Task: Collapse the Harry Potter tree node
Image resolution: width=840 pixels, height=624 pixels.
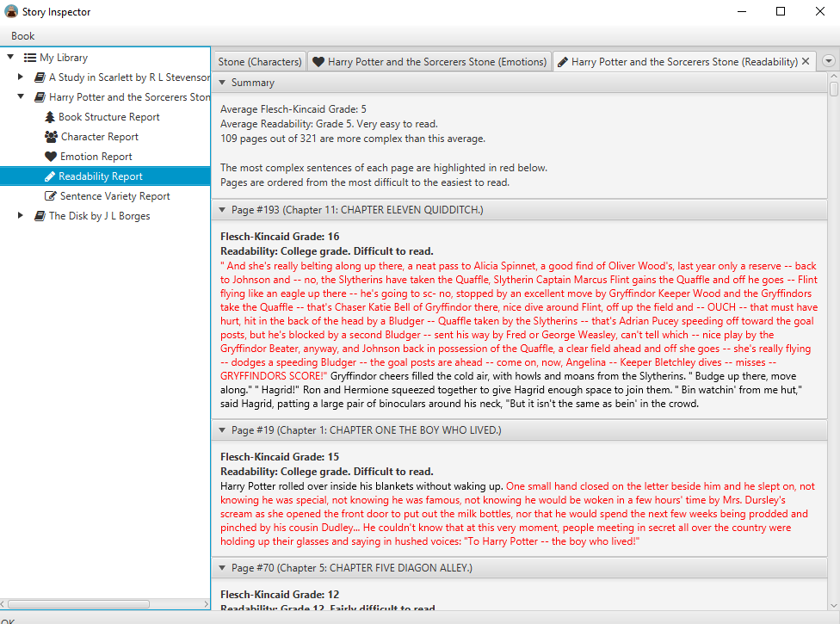Action: [x=21, y=96]
